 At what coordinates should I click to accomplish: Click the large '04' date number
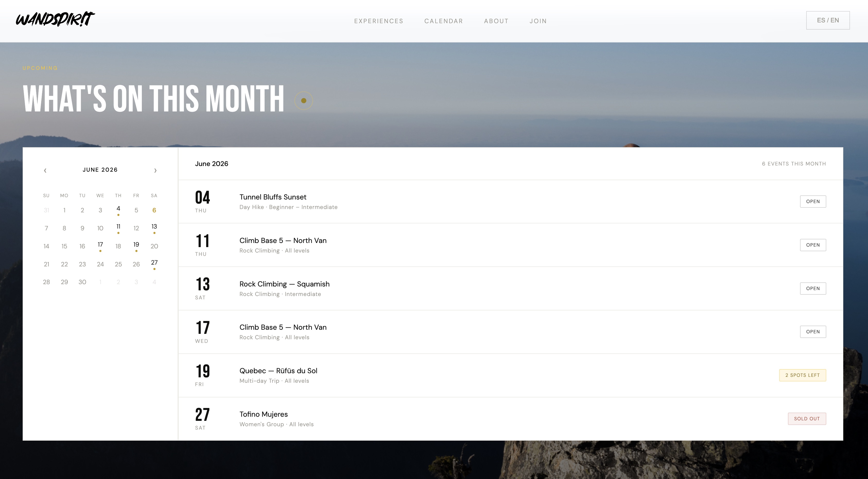[203, 197]
